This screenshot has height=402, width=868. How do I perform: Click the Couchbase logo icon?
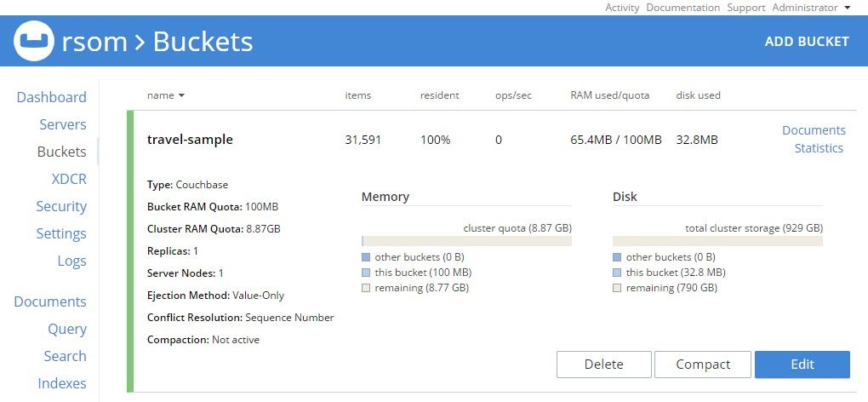tap(34, 41)
